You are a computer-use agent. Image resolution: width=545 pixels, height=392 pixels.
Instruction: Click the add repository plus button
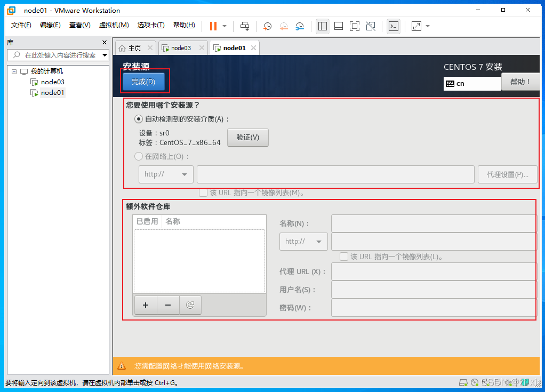pos(146,305)
